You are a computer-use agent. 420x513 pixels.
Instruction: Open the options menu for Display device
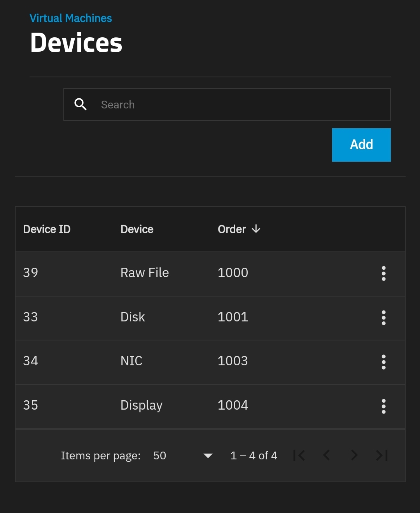point(383,406)
